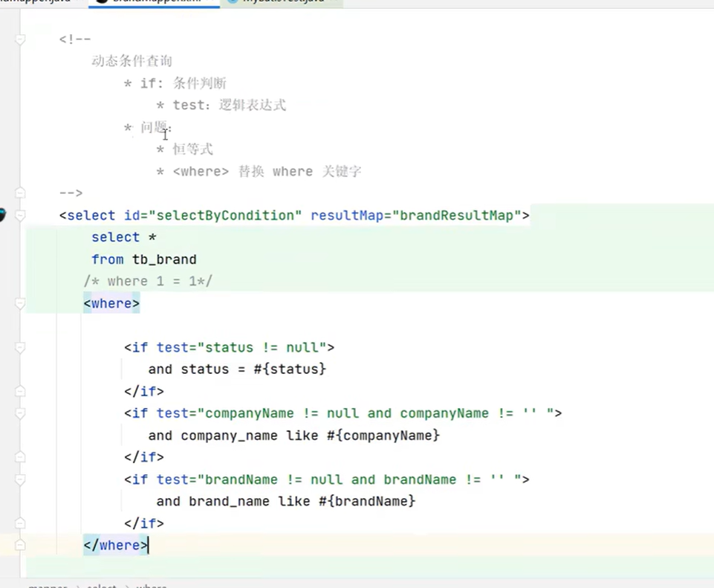Collapse the selectByCondition select element

pyautogui.click(x=20, y=215)
